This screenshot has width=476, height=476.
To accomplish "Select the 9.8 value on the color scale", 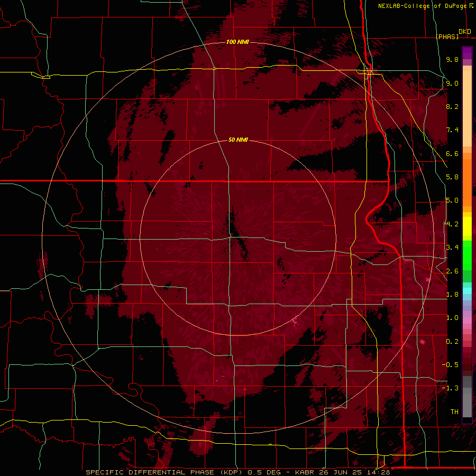I will (x=452, y=59).
